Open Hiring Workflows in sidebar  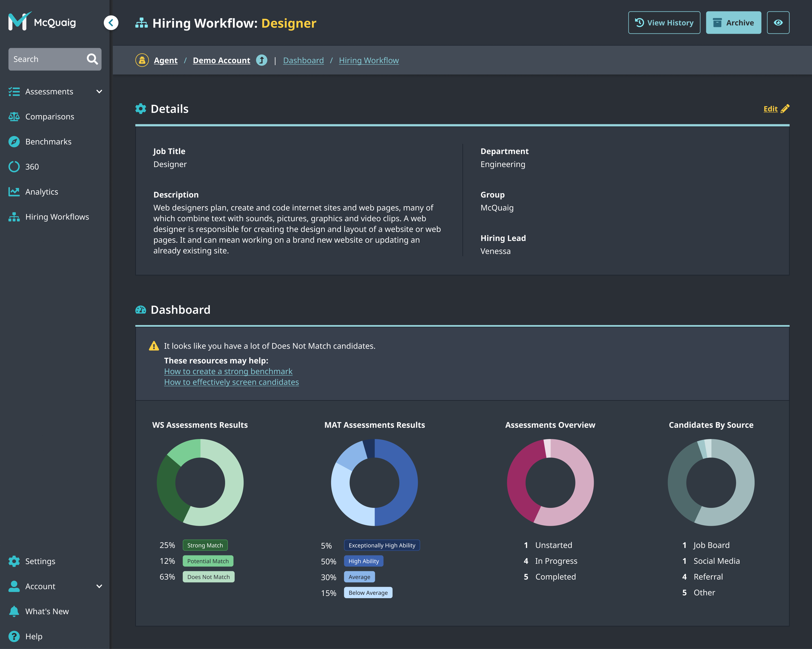click(x=57, y=217)
